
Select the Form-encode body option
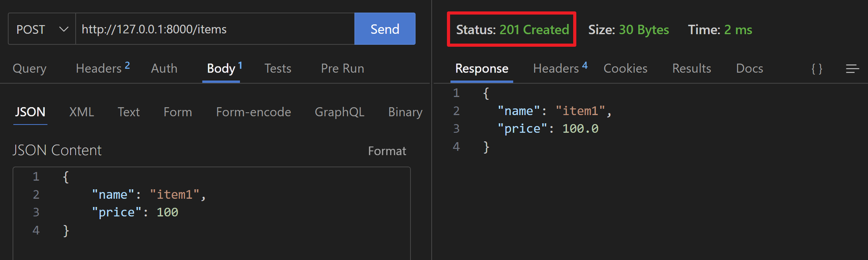click(x=253, y=112)
